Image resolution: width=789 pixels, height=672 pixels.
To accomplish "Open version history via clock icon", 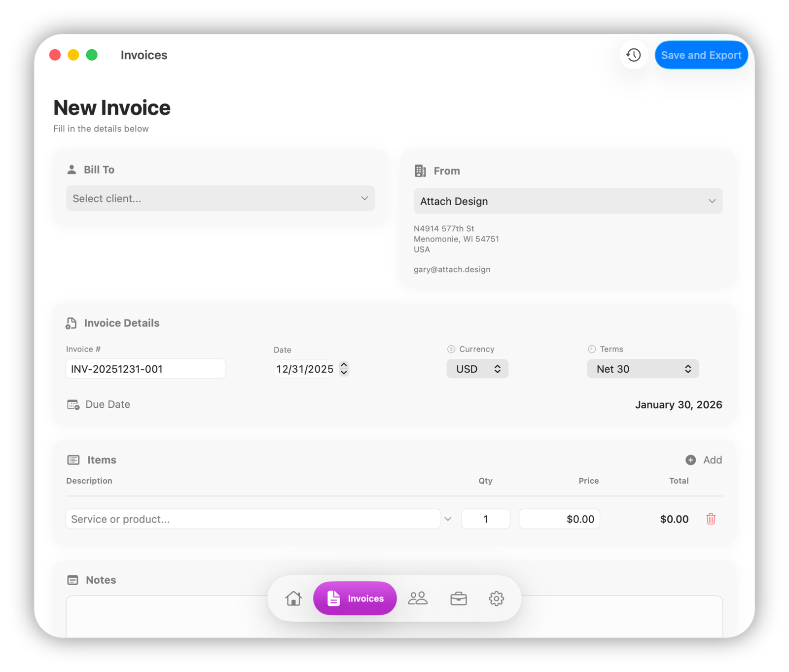I will point(633,55).
